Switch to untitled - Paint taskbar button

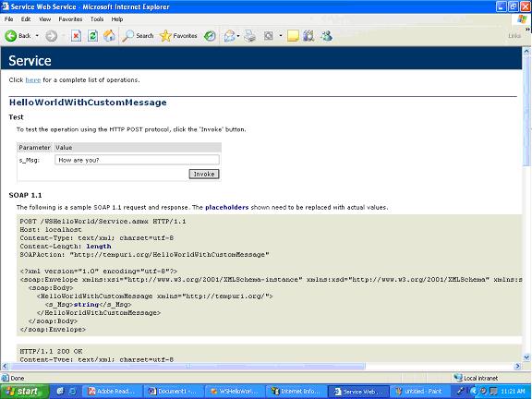418,392
